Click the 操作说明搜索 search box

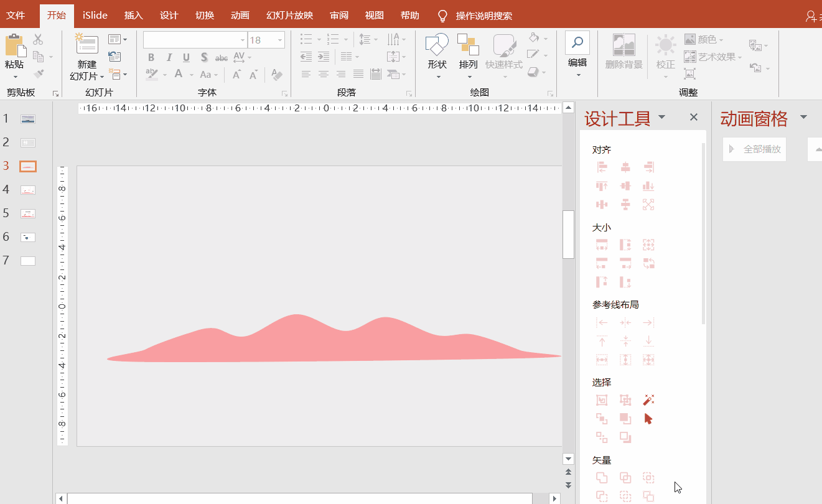(x=484, y=16)
